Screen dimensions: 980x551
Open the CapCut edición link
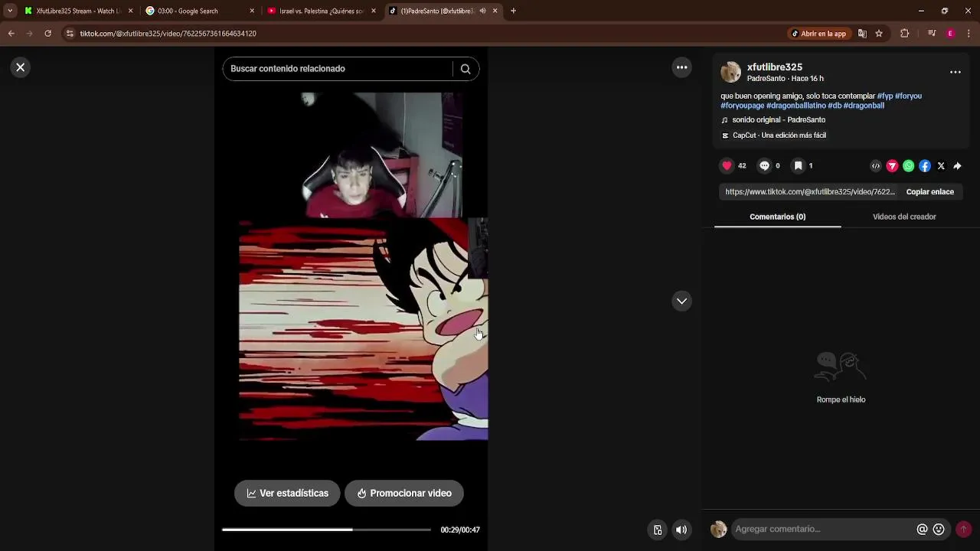tap(779, 135)
